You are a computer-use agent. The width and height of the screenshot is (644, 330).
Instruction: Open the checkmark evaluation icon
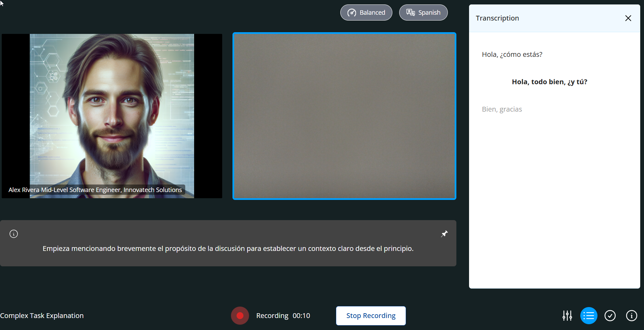pyautogui.click(x=610, y=316)
